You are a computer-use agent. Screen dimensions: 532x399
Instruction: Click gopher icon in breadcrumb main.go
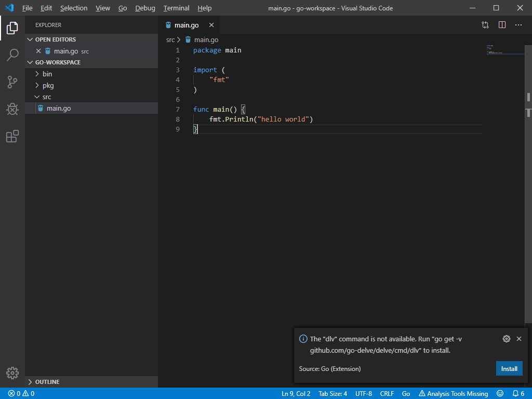pyautogui.click(x=188, y=39)
